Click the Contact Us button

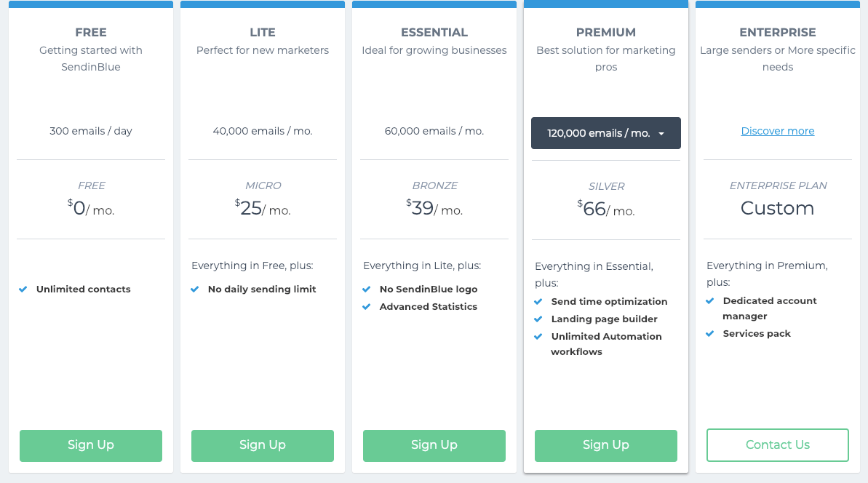pyautogui.click(x=778, y=445)
